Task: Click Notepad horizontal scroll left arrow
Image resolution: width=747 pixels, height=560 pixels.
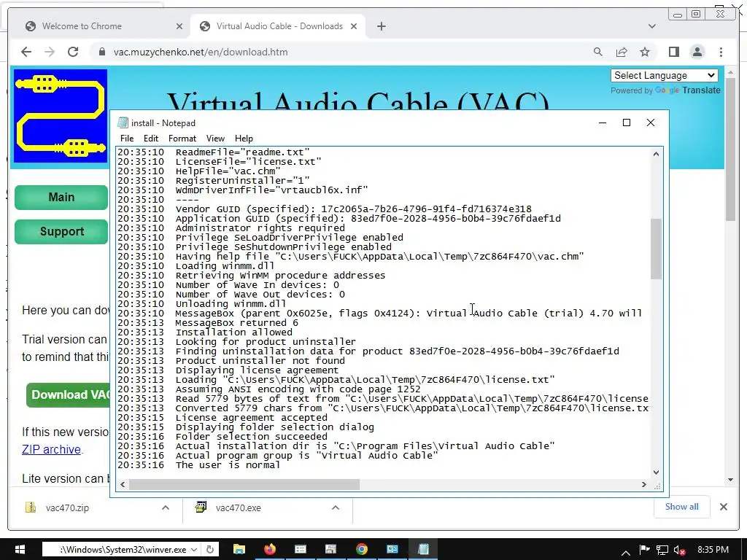Action: (123, 484)
